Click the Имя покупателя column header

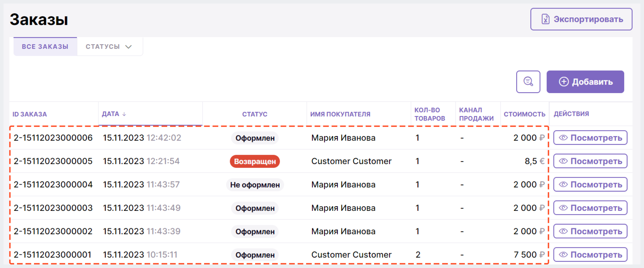coord(340,114)
